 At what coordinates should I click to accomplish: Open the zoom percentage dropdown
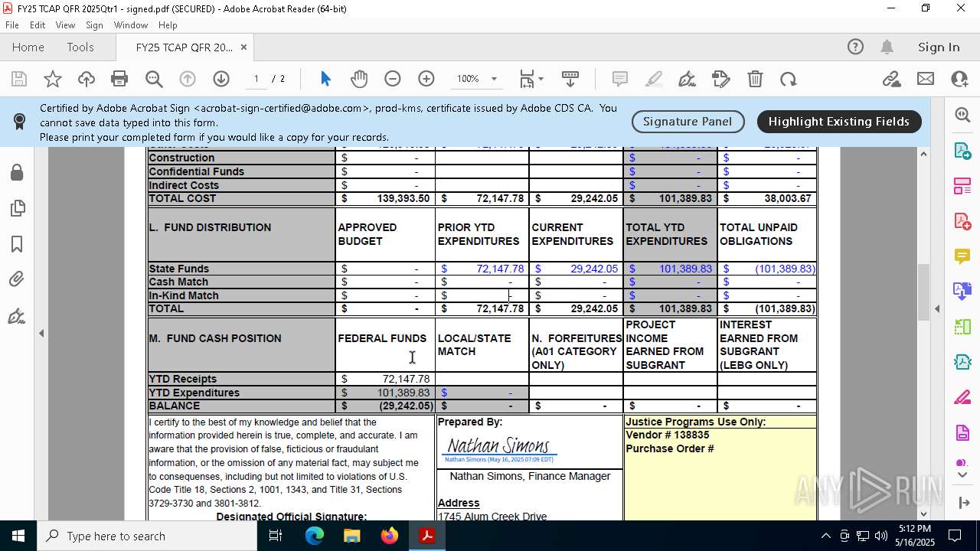pos(494,79)
